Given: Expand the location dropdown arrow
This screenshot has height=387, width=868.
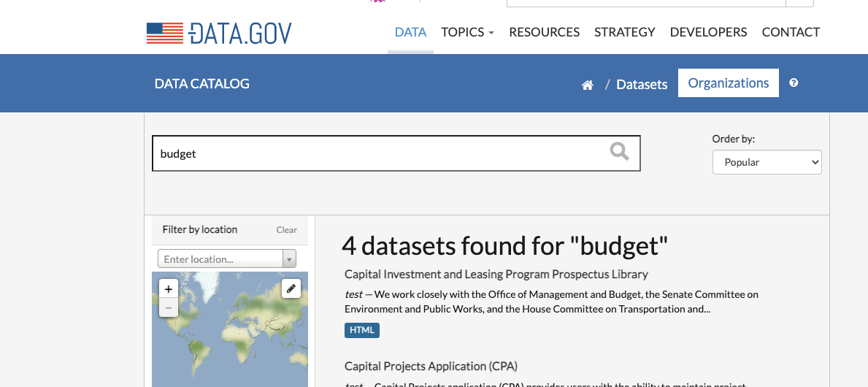Looking at the screenshot, I should [x=289, y=258].
